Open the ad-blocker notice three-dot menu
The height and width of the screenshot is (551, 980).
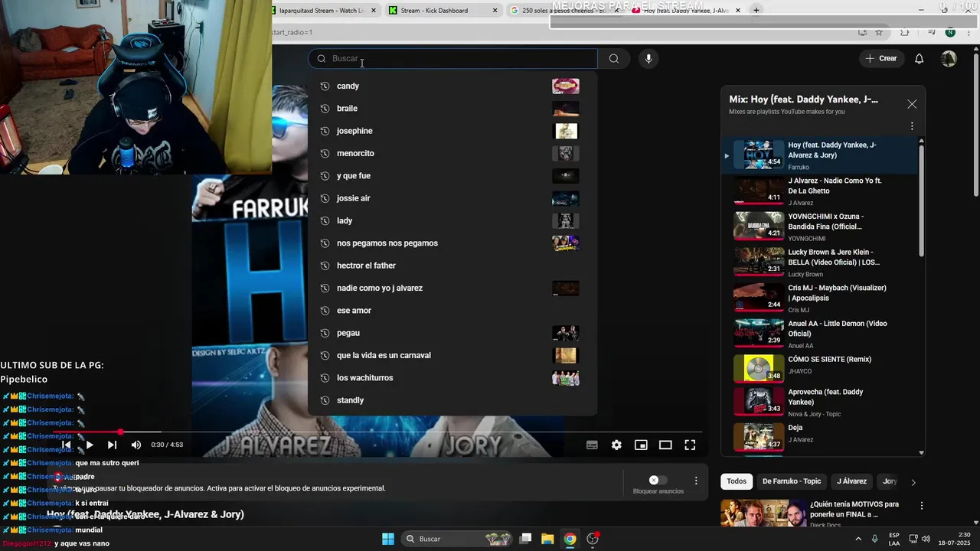click(696, 481)
